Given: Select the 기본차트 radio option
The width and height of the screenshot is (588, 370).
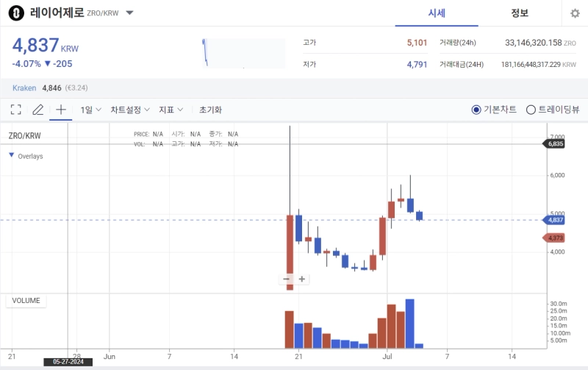Looking at the screenshot, I should pos(476,110).
